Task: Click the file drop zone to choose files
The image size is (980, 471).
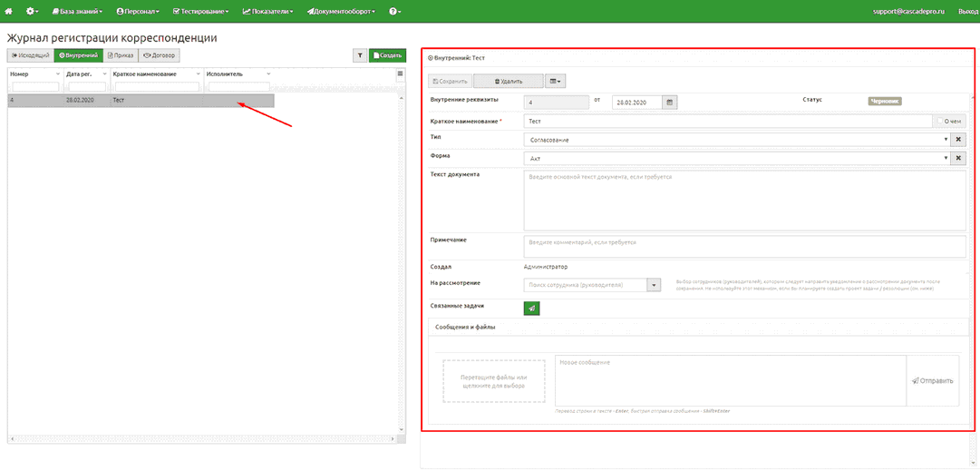Action: point(494,381)
